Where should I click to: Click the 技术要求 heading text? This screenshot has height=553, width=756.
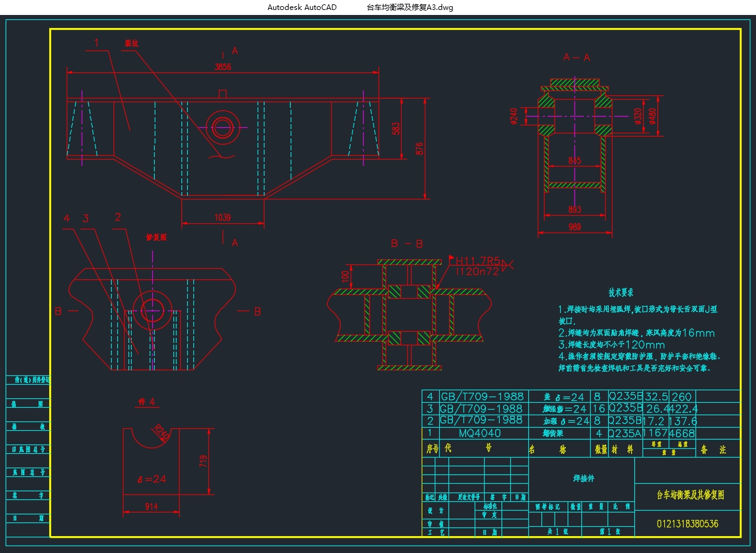point(621,292)
